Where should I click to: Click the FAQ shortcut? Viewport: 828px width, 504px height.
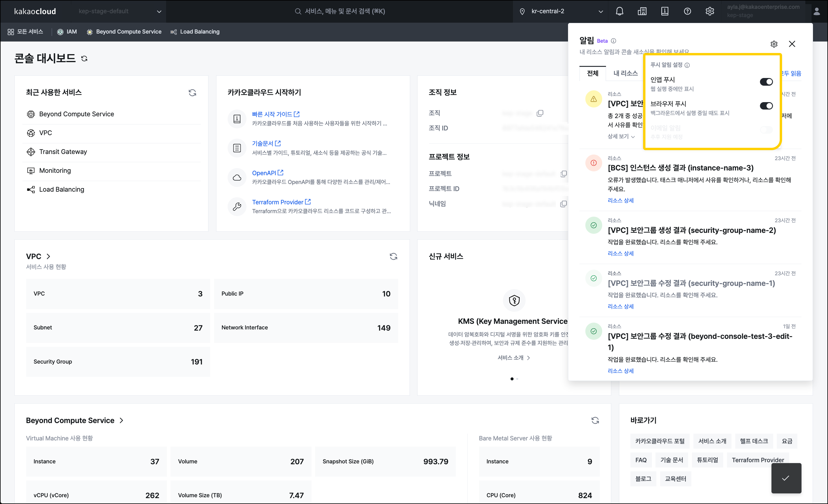[641, 460]
